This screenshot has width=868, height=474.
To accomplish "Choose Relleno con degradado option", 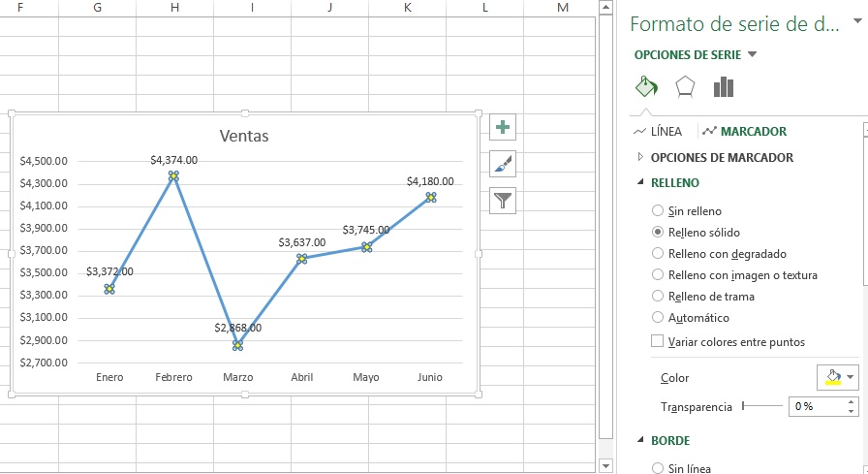I will click(659, 253).
